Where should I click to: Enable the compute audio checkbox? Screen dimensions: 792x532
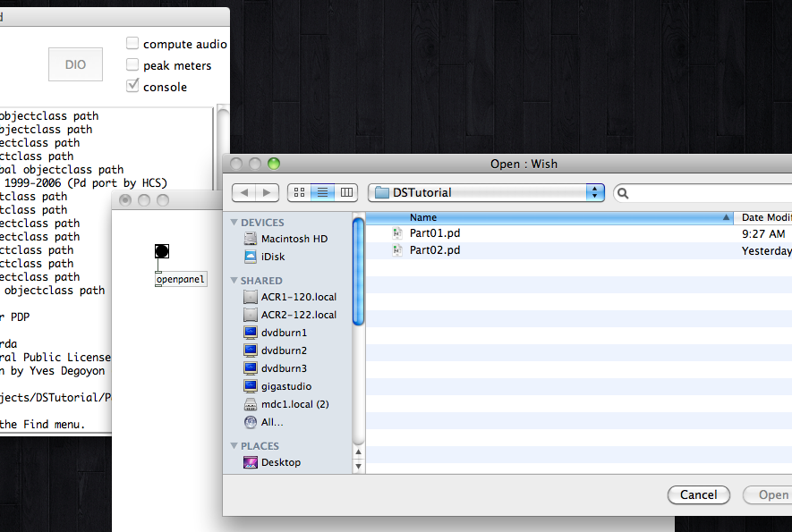click(x=132, y=44)
